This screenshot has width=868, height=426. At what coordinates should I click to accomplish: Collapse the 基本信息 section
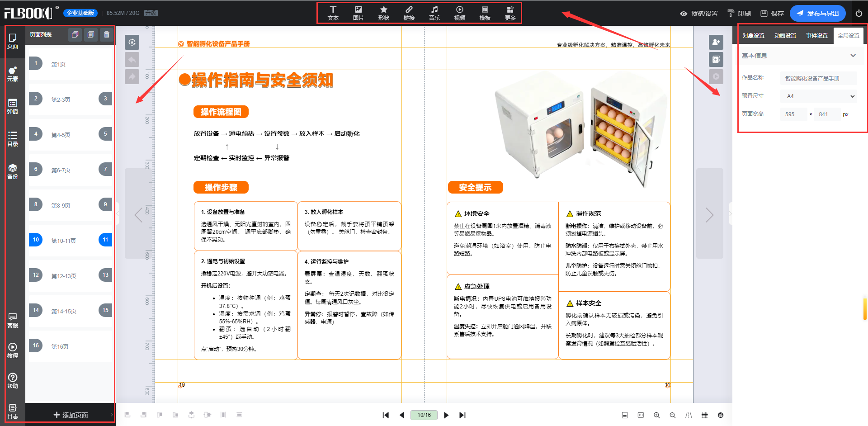pyautogui.click(x=853, y=56)
